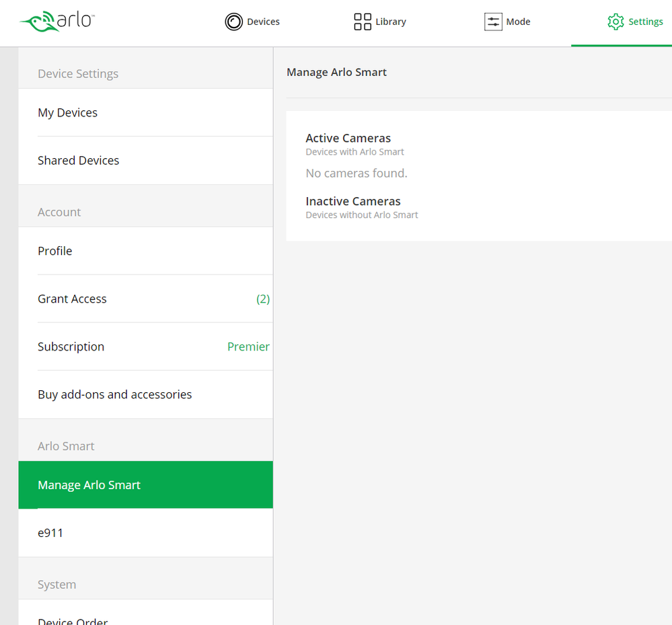This screenshot has height=625, width=672.
Task: Open Subscription settings
Action: coord(146,346)
